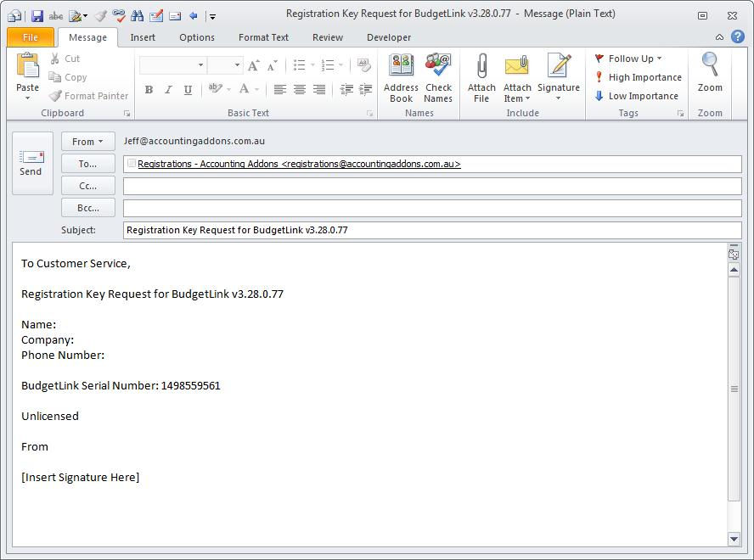Image resolution: width=754 pixels, height=560 pixels.
Task: Open the Bullets list dropdown
Action: pyautogui.click(x=312, y=65)
